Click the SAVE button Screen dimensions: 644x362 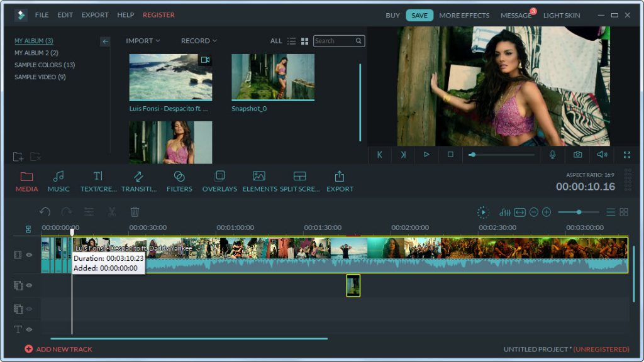tap(419, 15)
